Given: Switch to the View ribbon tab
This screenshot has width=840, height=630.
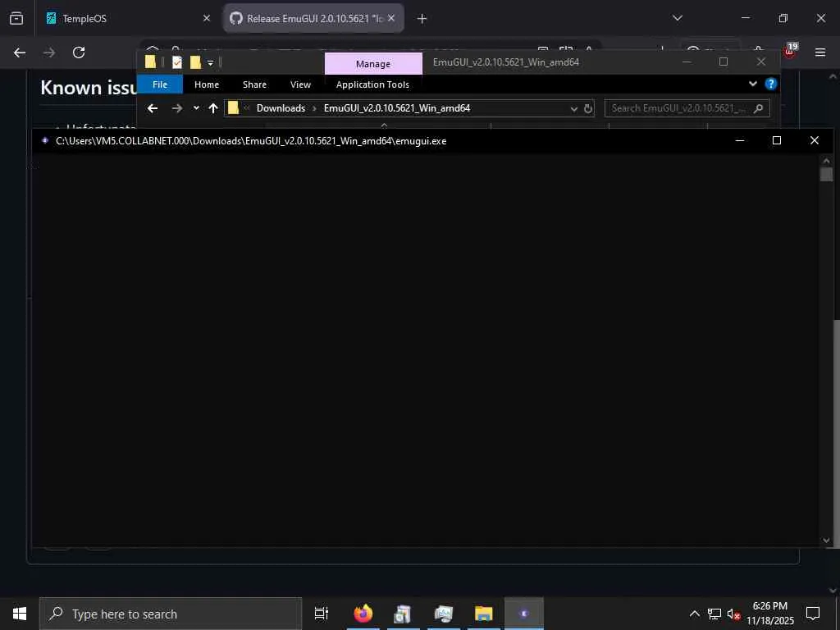Looking at the screenshot, I should tap(300, 84).
